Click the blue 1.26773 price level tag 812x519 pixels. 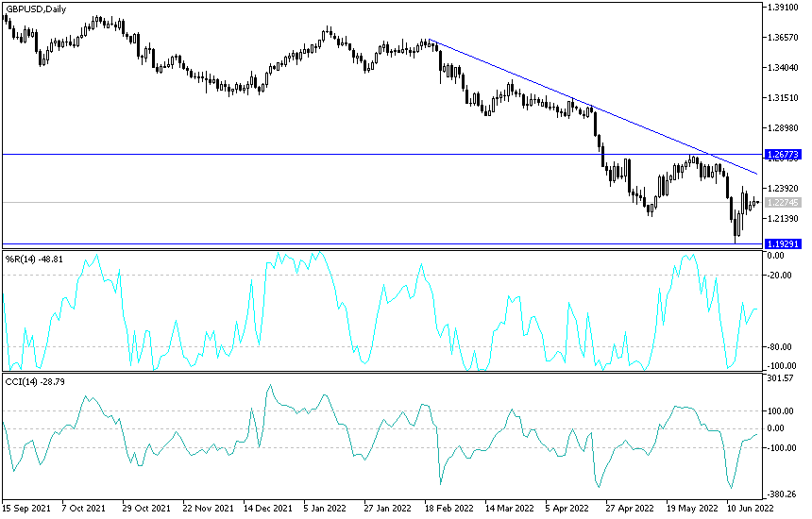(783, 154)
